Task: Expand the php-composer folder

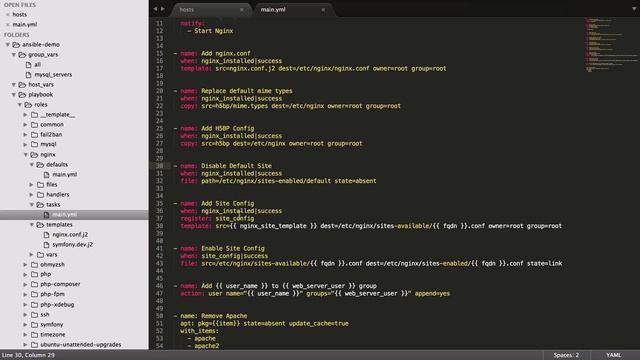Action: 26,284
